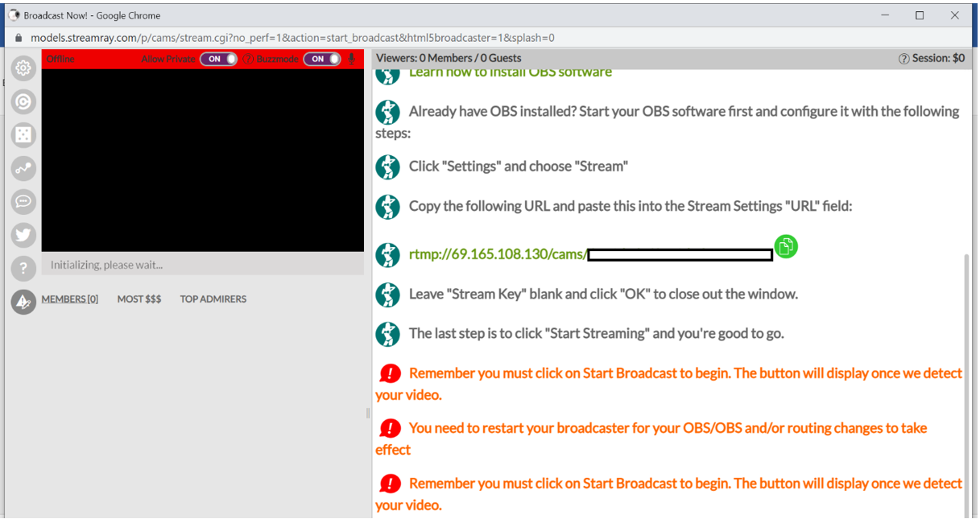Maximize the Chrome window
The height and width of the screenshot is (519, 980).
point(920,15)
